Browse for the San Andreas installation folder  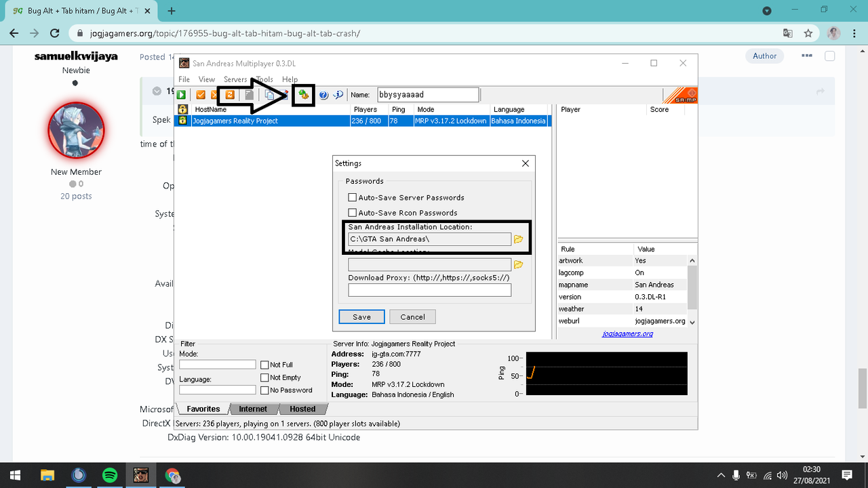point(519,239)
